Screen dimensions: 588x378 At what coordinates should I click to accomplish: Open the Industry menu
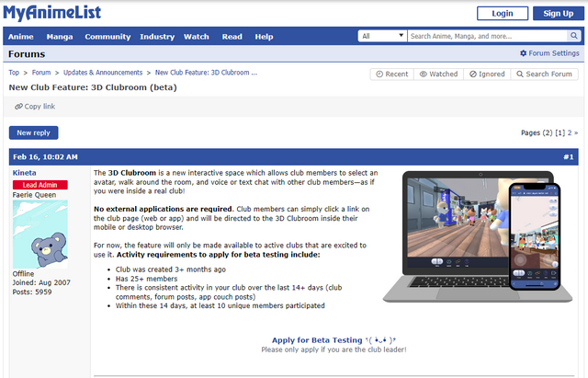(157, 37)
